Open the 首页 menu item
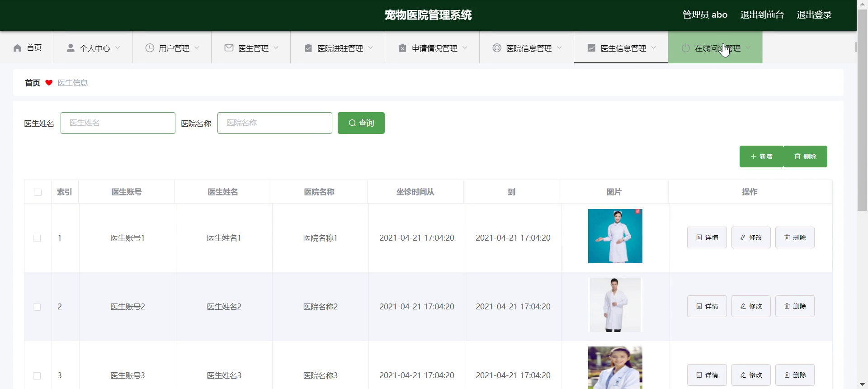The width and height of the screenshot is (868, 389). [x=27, y=47]
